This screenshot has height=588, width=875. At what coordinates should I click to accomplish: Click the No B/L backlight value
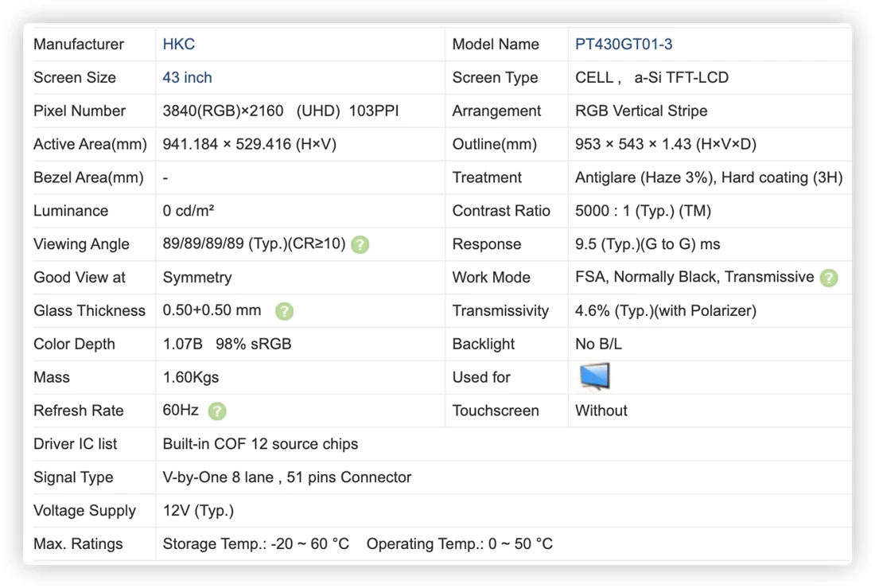pyautogui.click(x=598, y=344)
